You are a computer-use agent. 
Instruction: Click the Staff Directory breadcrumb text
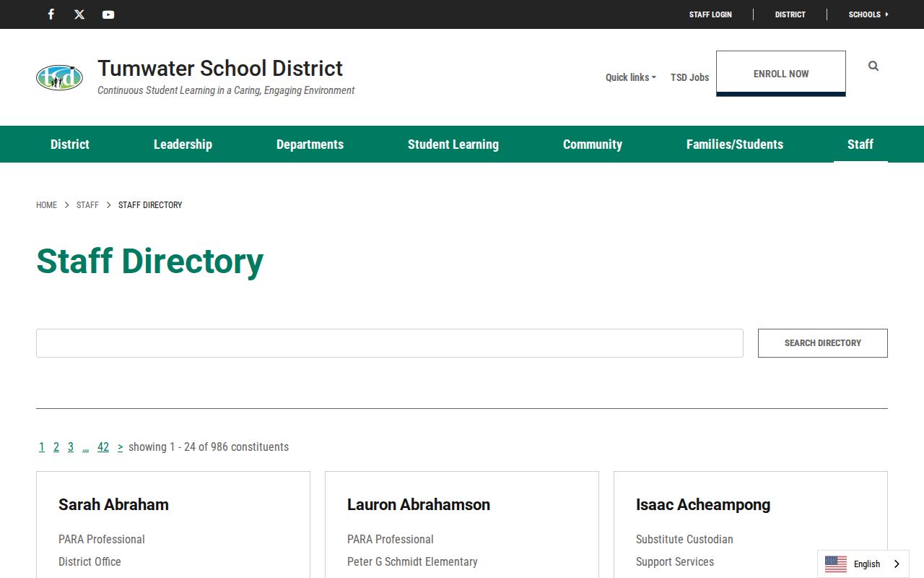coord(150,205)
